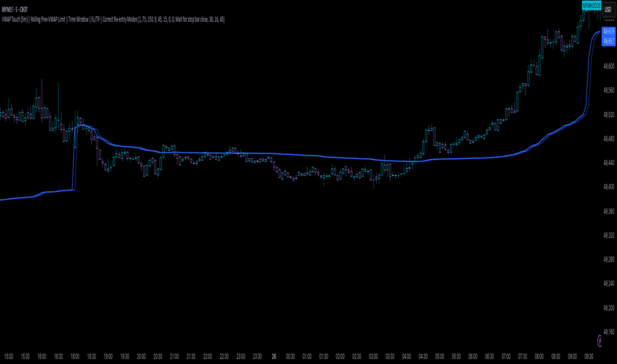Click the 49,240 price scale value

click(609, 283)
